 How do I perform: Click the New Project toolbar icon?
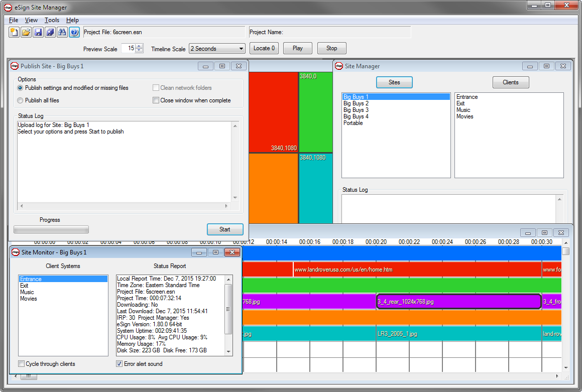click(x=14, y=33)
